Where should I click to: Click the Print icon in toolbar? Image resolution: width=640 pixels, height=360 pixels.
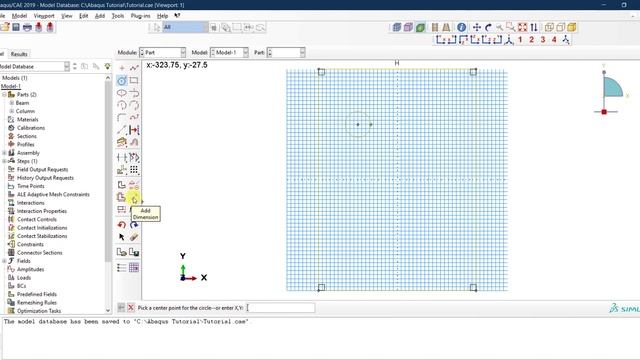point(27,27)
